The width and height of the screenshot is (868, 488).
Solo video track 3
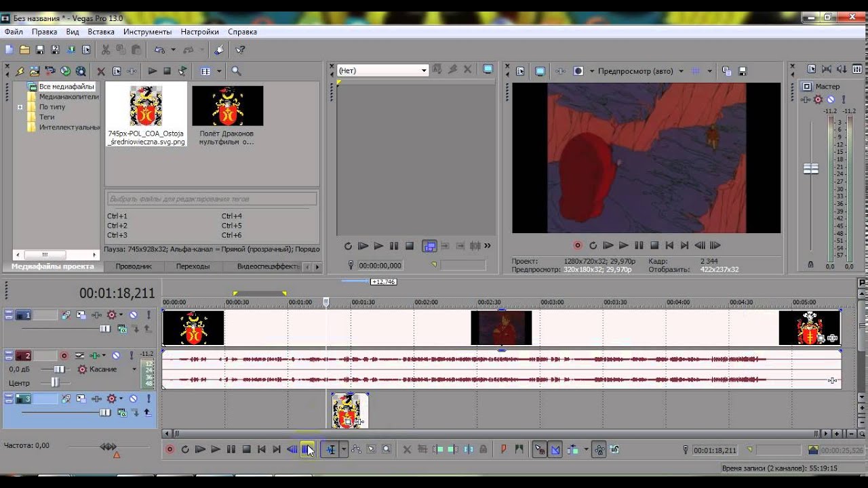click(149, 399)
